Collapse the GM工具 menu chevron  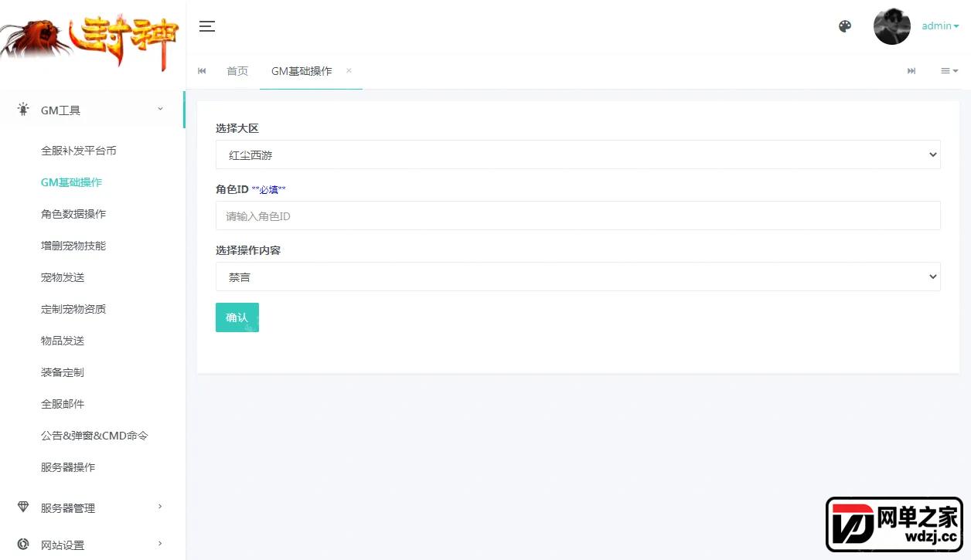coord(160,110)
